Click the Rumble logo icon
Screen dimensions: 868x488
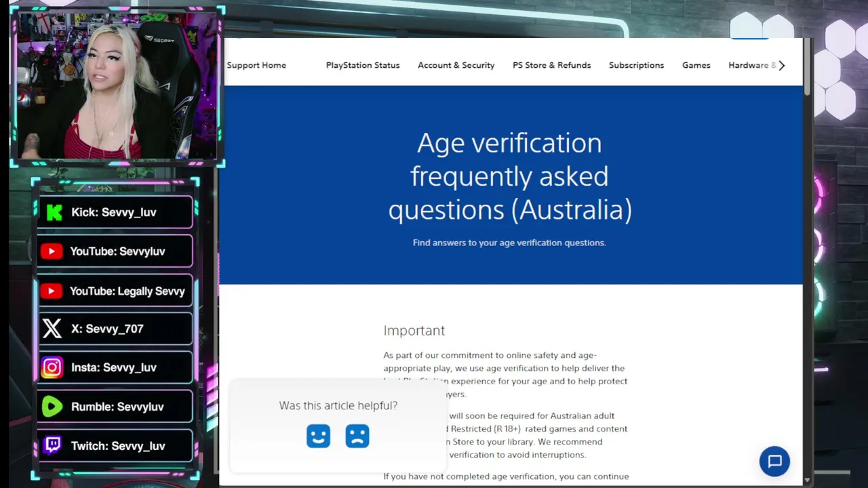[52, 407]
